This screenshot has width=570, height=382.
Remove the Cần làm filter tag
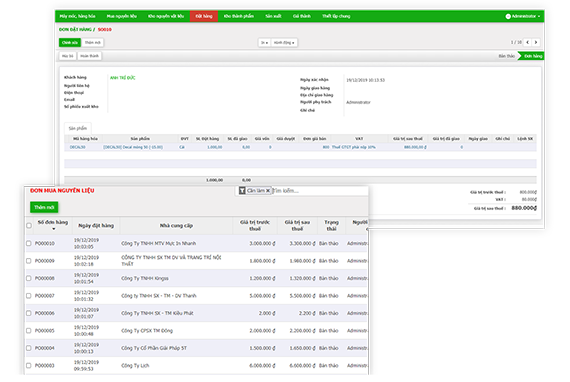pos(268,191)
